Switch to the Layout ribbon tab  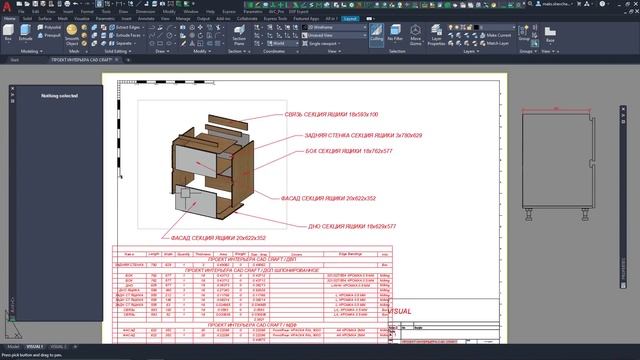pos(350,19)
